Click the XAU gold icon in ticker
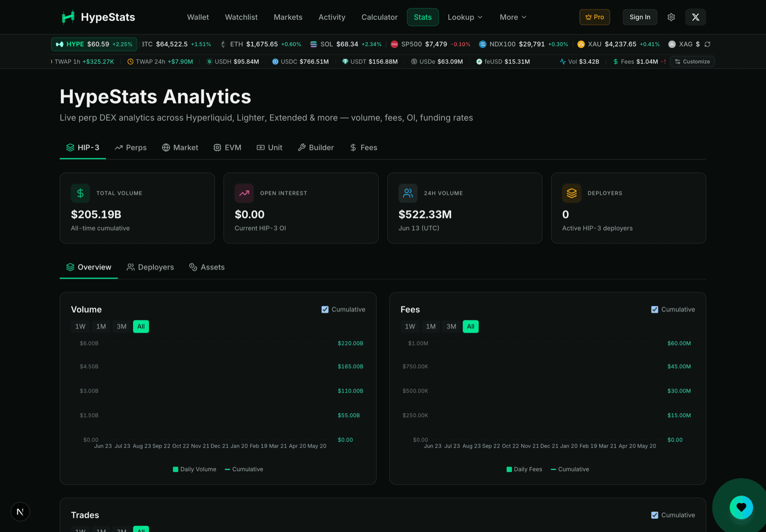Image resolution: width=766 pixels, height=532 pixels. [x=581, y=44]
